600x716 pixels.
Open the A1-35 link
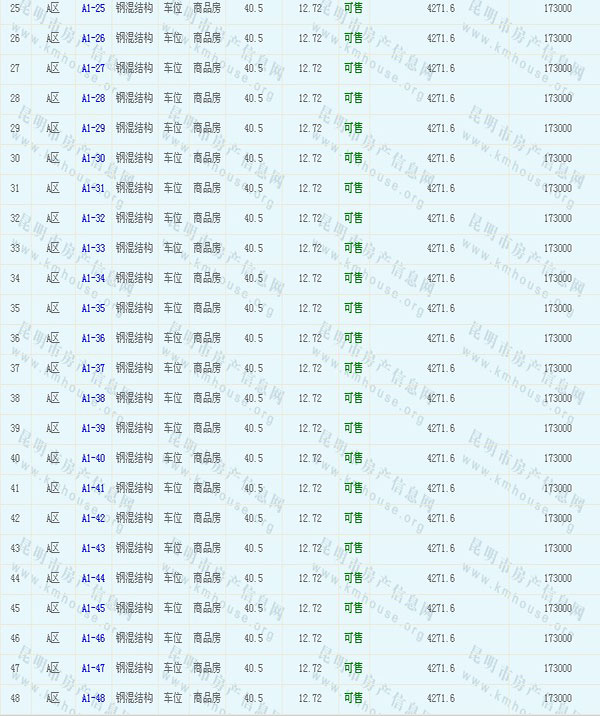click(x=93, y=308)
